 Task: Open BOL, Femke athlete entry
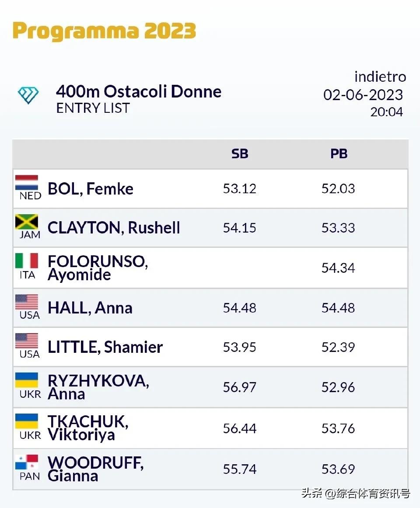tap(91, 189)
